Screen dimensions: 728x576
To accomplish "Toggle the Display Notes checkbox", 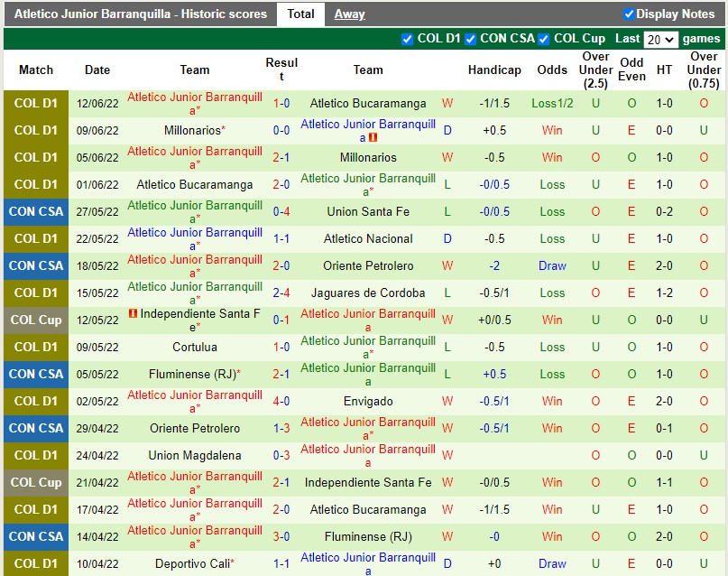I will pos(630,14).
